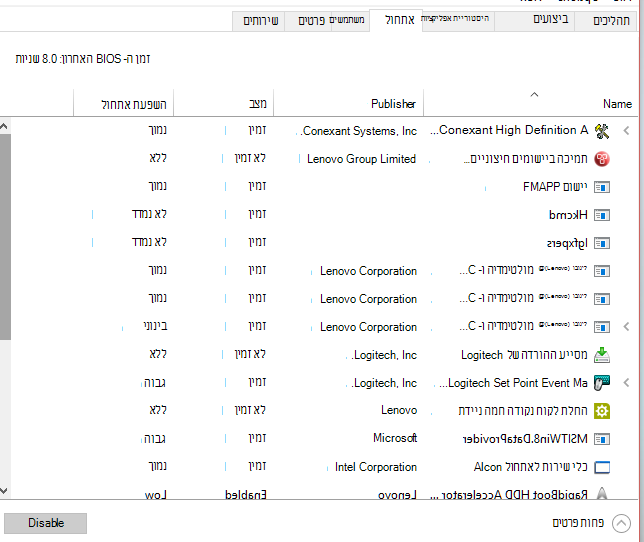
Task: Click the igfxpers entry icon
Action: tap(602, 243)
